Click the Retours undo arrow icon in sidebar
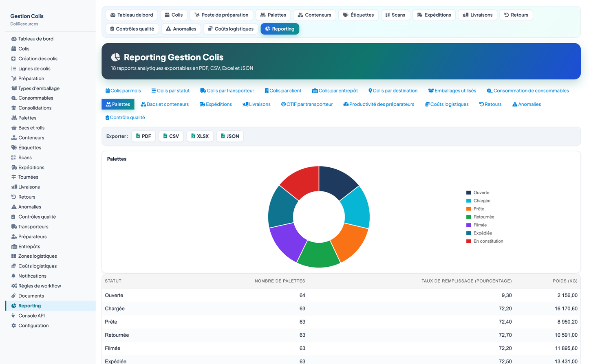This screenshot has height=364, width=589. tap(13, 197)
